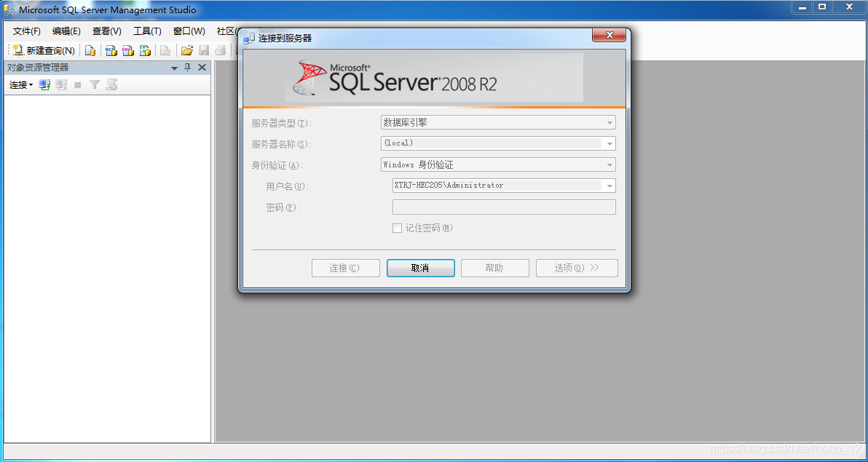868x462 pixels.
Task: Toggle auto-hide pin on 对象资源管理器 panel
Action: [x=188, y=68]
